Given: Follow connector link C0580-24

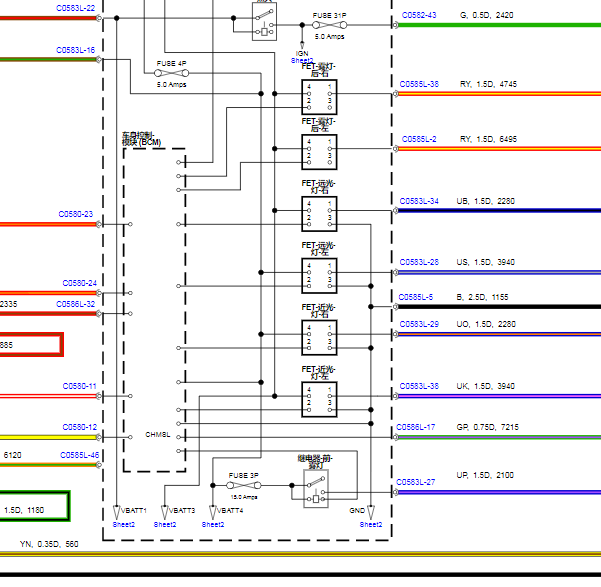Looking at the screenshot, I should coord(80,283).
